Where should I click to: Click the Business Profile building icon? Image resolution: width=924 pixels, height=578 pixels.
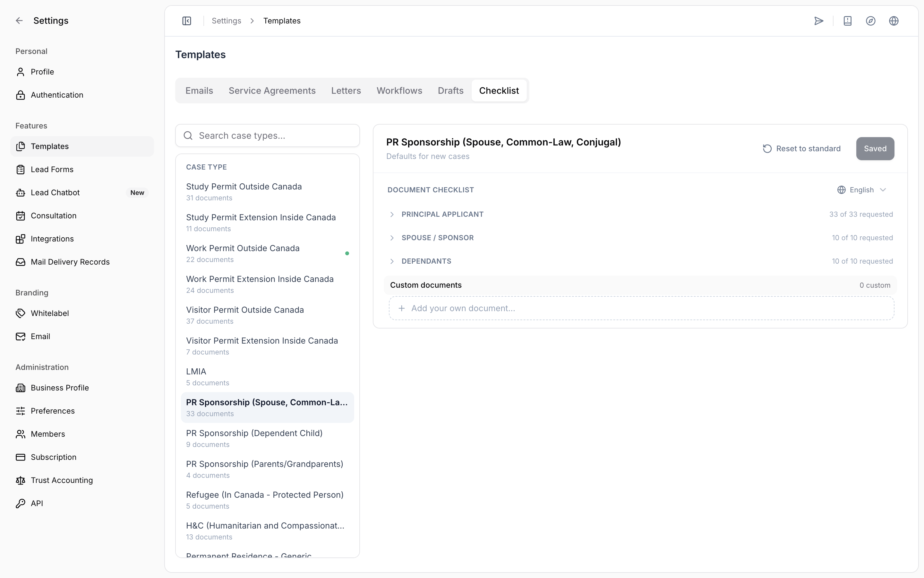pos(21,388)
